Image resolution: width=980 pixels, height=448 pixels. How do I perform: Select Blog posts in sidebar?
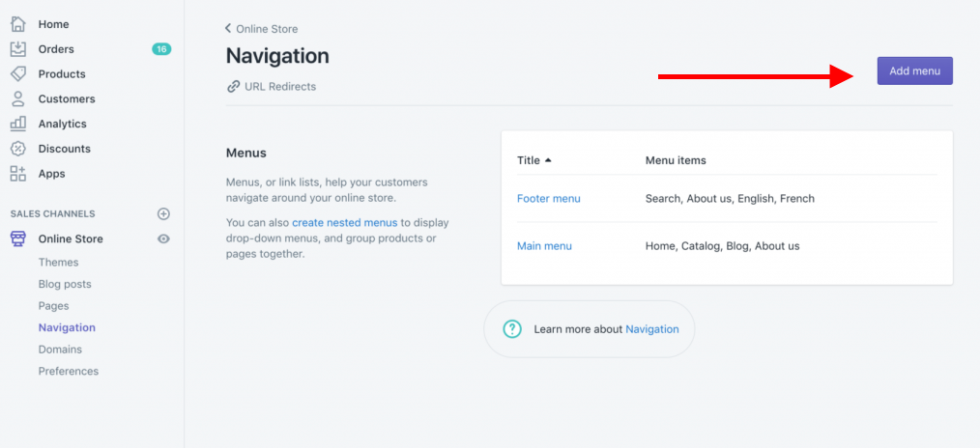(65, 284)
